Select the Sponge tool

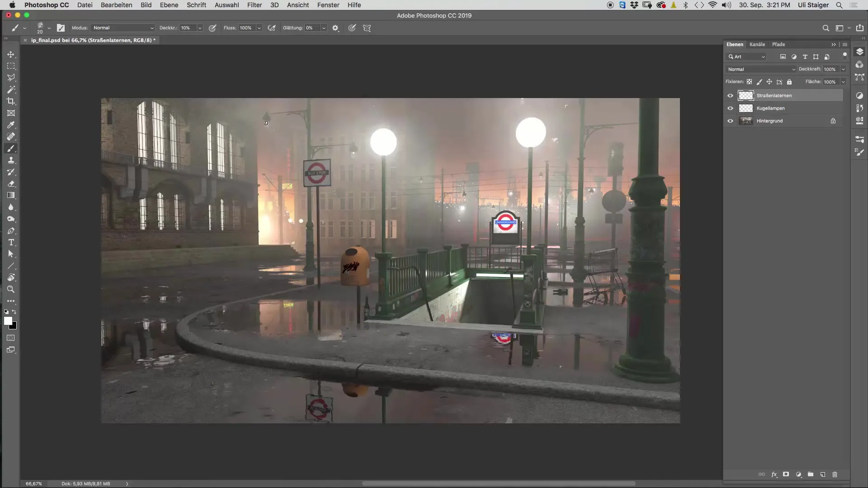(x=11, y=219)
